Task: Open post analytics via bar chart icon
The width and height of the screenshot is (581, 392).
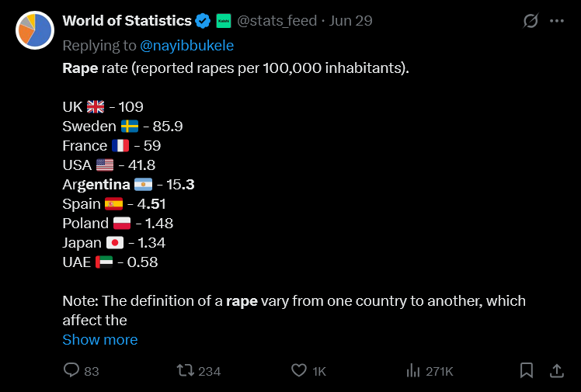Action: click(x=412, y=370)
